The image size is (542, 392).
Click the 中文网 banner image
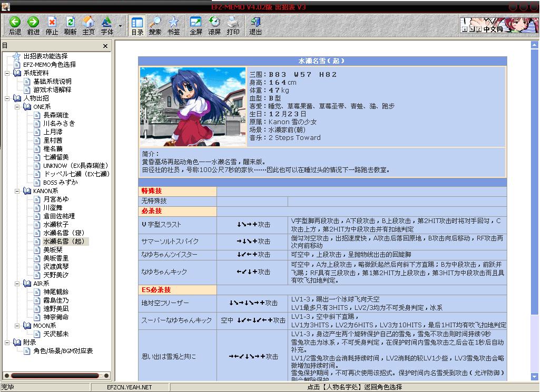coord(499,25)
